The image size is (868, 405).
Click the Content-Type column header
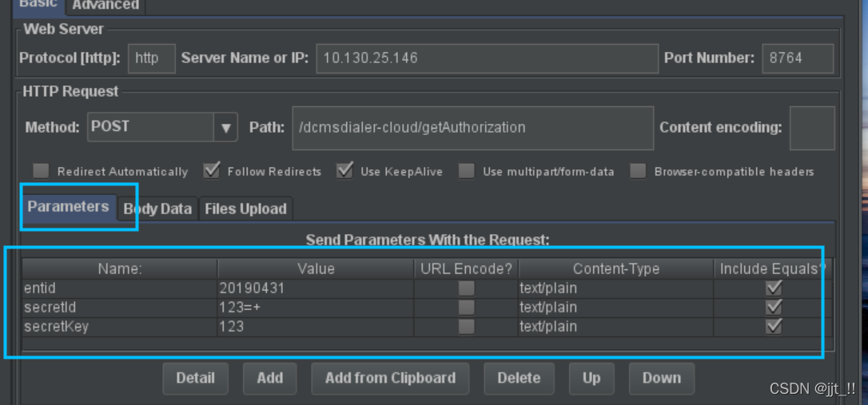click(x=616, y=269)
